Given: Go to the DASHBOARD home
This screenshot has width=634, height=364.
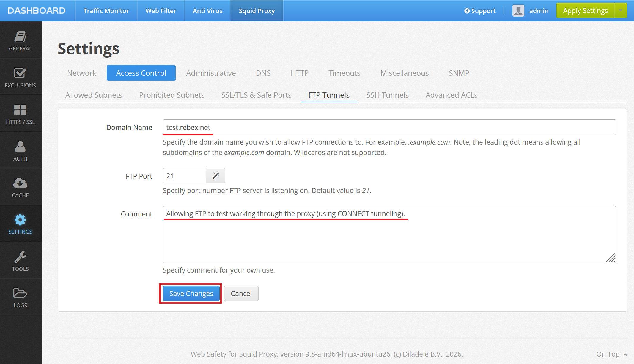Looking at the screenshot, I should (x=37, y=11).
